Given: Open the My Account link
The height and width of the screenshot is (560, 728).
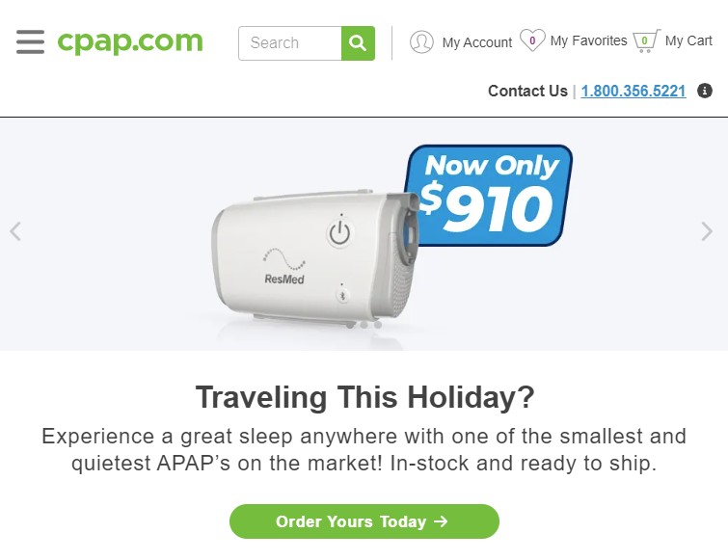Looking at the screenshot, I should point(477,42).
